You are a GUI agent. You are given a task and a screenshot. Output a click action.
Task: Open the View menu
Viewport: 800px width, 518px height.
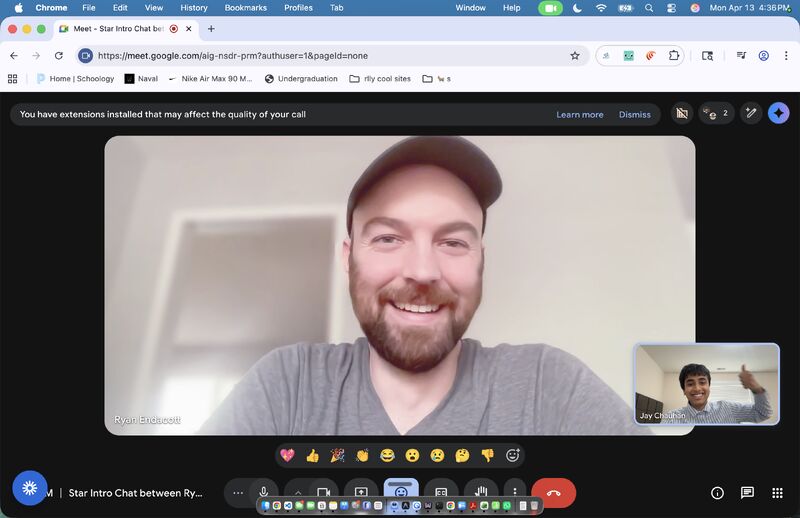click(x=154, y=8)
